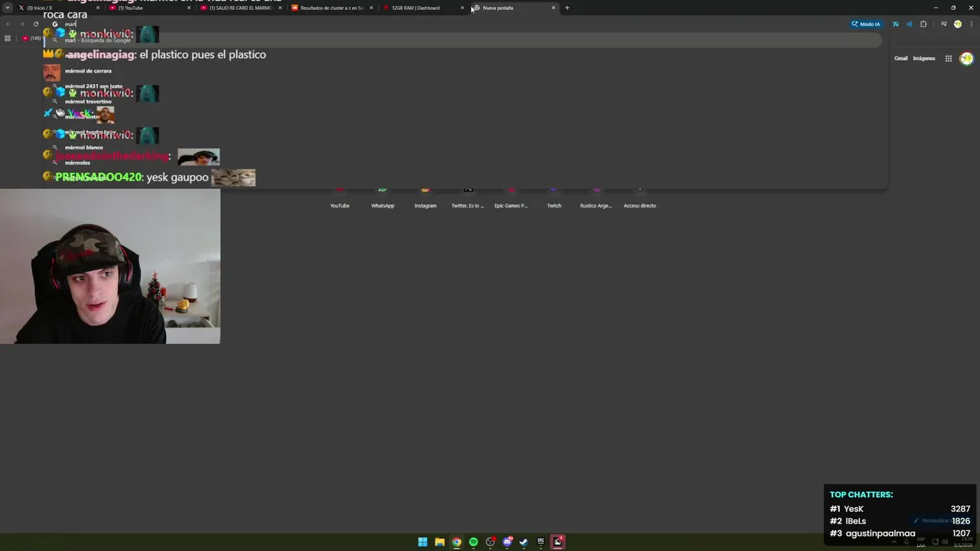Open the apps grid in bookmarks bar
The width and height of the screenshot is (980, 551).
[x=8, y=38]
